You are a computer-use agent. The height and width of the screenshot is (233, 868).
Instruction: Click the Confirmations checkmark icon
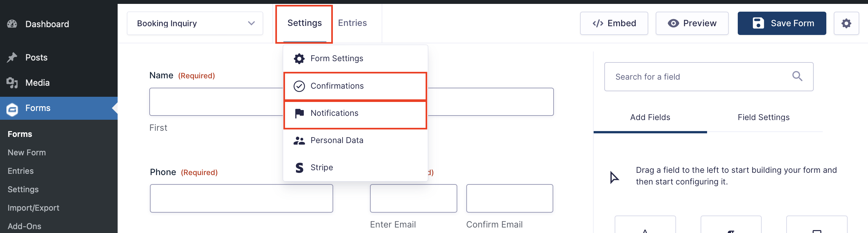click(x=299, y=86)
